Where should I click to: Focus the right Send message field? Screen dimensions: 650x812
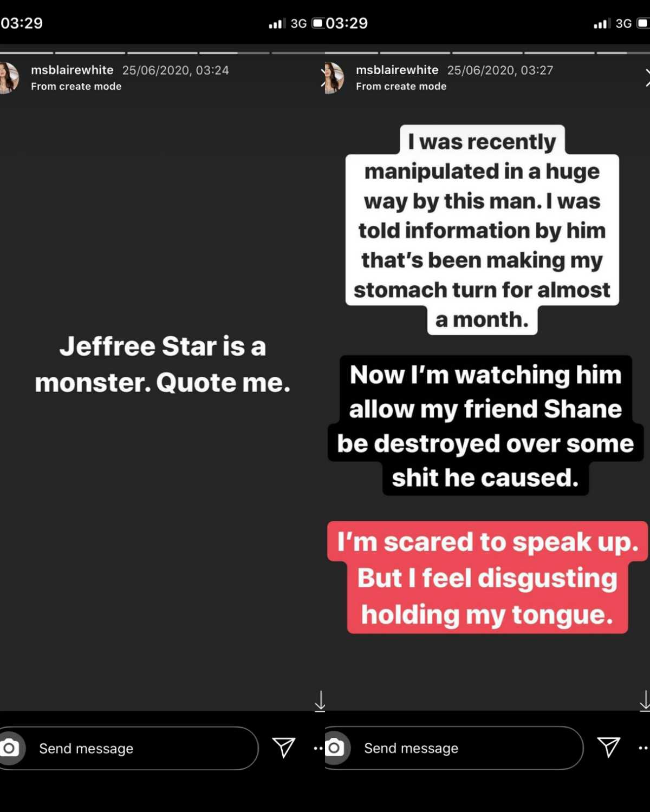pyautogui.click(x=454, y=748)
